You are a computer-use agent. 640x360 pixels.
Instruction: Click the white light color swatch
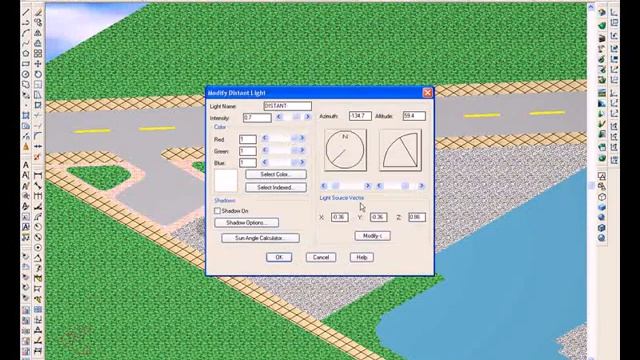click(x=226, y=181)
